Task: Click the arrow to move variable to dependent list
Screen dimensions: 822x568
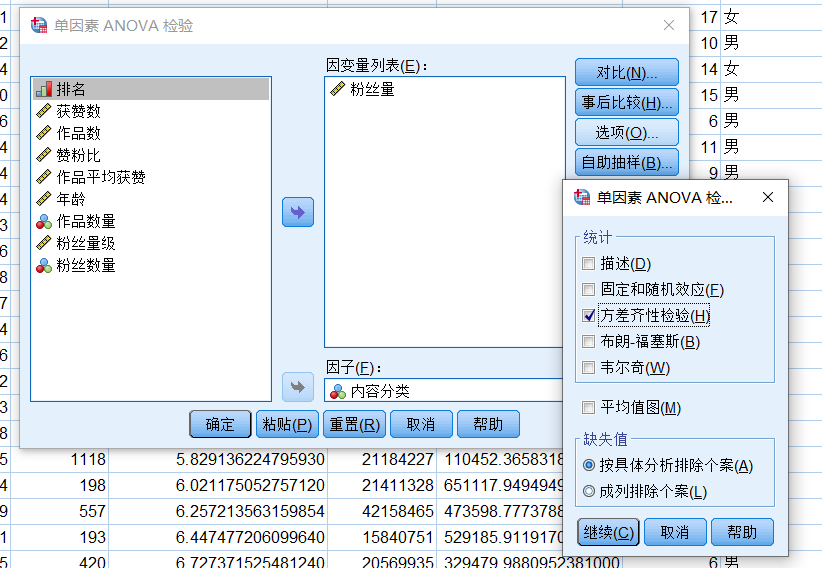Action: coord(298,212)
